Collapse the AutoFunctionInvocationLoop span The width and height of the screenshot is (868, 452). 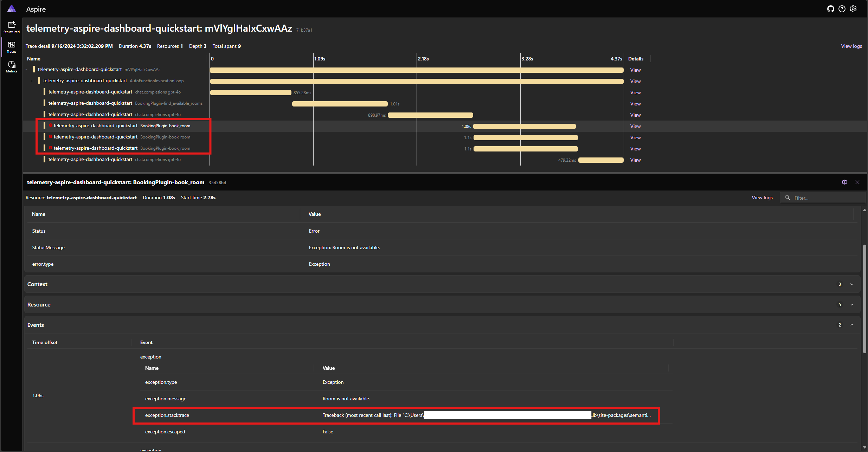(32, 81)
